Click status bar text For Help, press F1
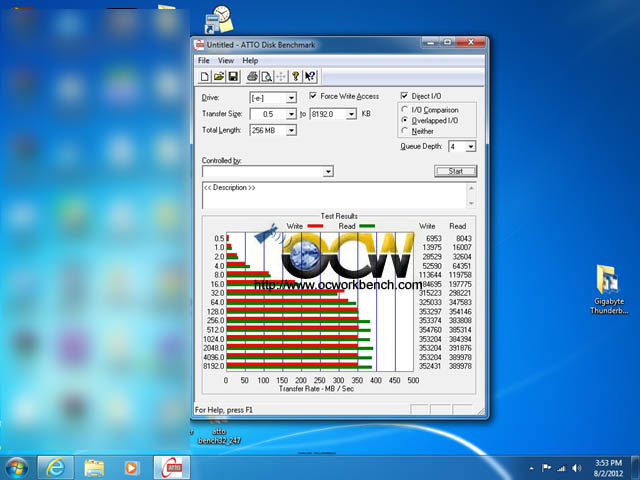Screen dimensions: 640x480 pyautogui.click(x=224, y=410)
